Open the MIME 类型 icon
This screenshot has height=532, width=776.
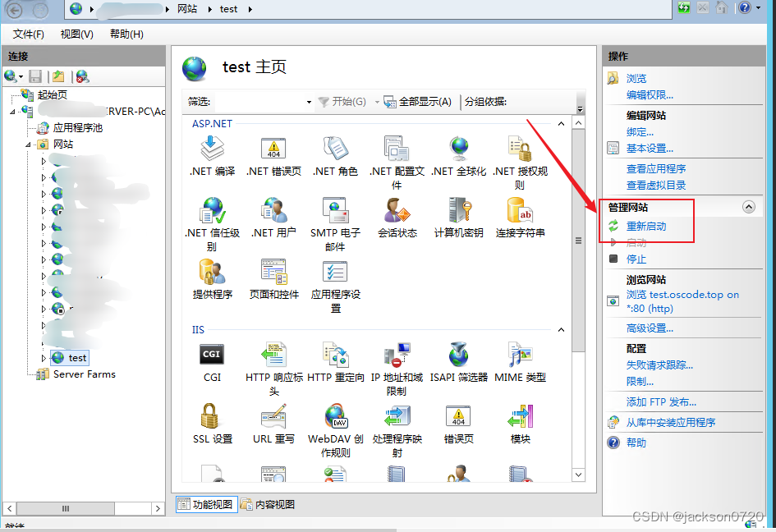(520, 356)
